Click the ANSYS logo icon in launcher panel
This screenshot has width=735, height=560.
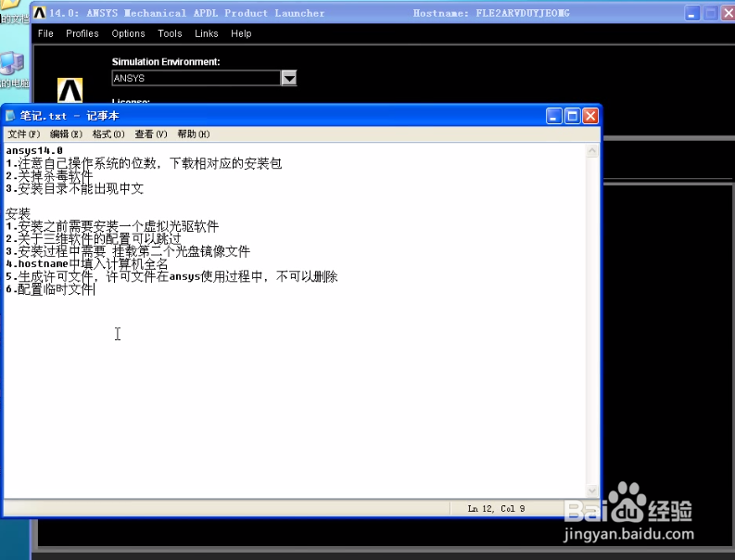pyautogui.click(x=70, y=90)
